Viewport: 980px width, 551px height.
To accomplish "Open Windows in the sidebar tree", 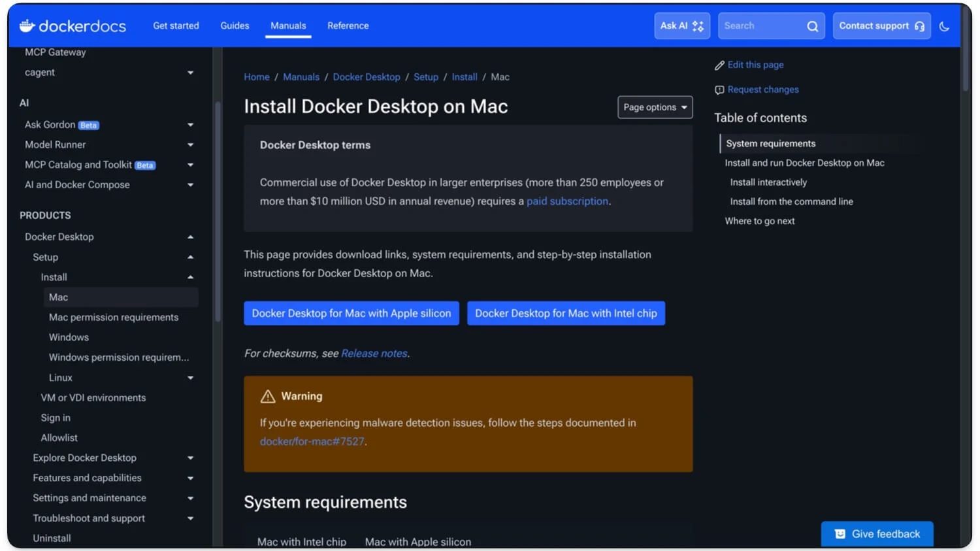I will click(x=69, y=337).
